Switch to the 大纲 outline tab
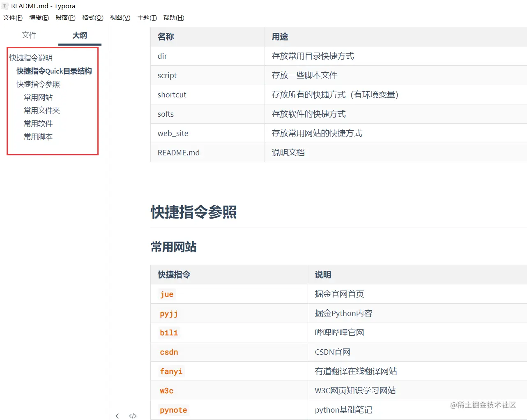This screenshot has width=527, height=420. (79, 35)
